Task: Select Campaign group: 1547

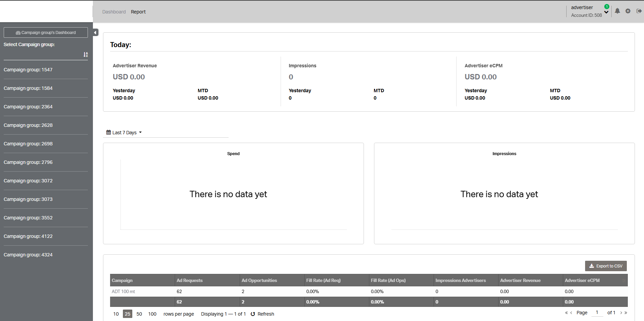Action: [28, 70]
